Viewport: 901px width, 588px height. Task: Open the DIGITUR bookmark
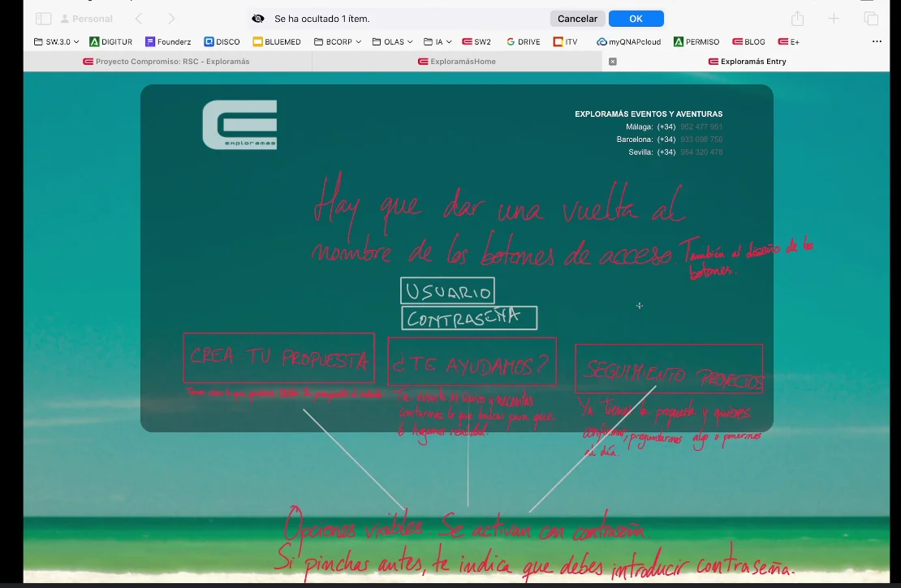click(111, 41)
